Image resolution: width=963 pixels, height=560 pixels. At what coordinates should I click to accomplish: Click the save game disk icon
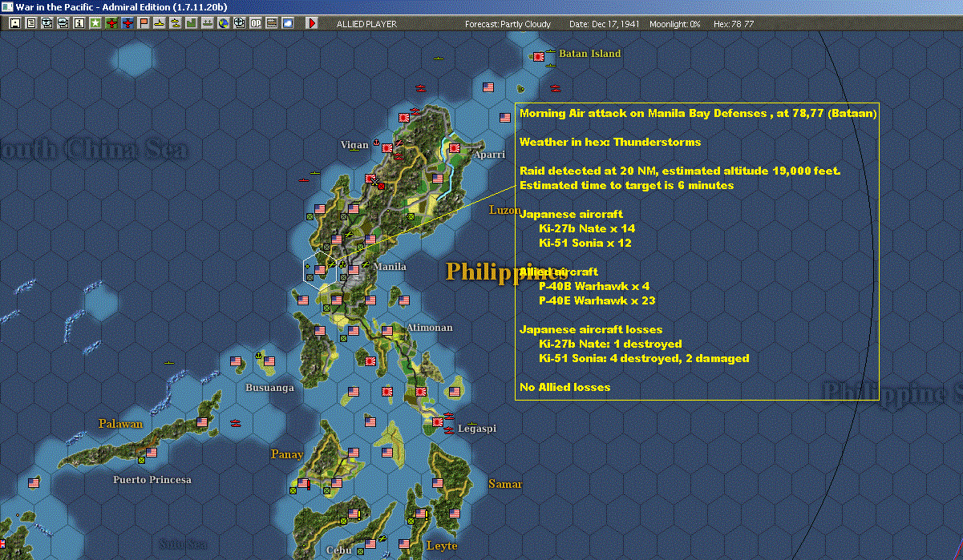tap(14, 23)
